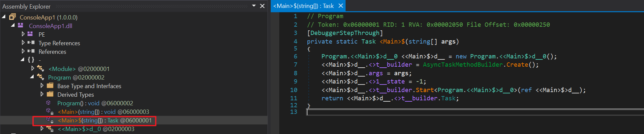This screenshot has height=134, width=644.
Task: Select the ConsoleApp1.dll tree item
Action: pos(50,26)
